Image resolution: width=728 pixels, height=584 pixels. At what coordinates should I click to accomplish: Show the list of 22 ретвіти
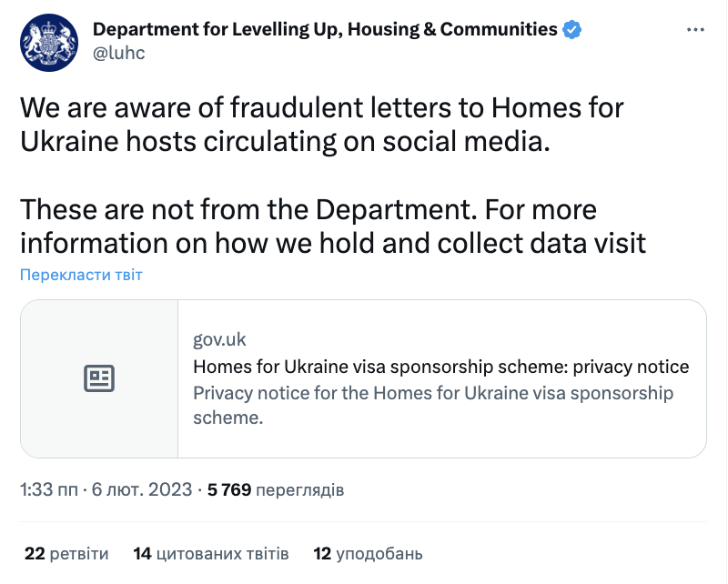[x=66, y=553]
